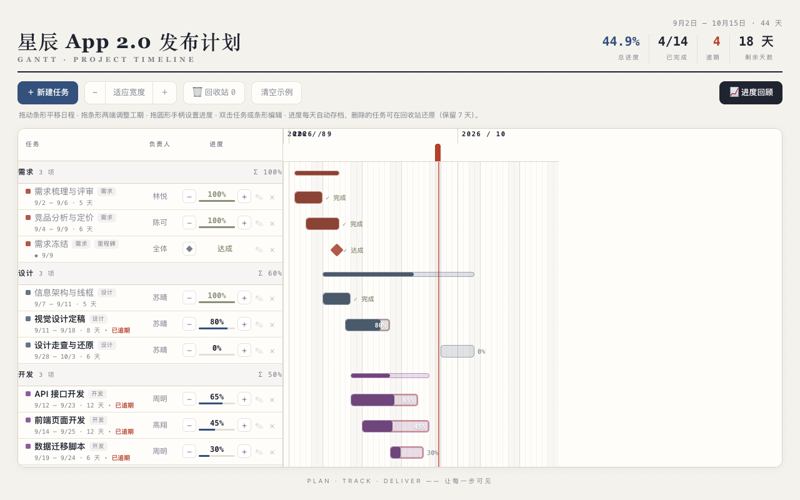Collapse the 开发 group header
800x500 pixels.
(x=150, y=374)
